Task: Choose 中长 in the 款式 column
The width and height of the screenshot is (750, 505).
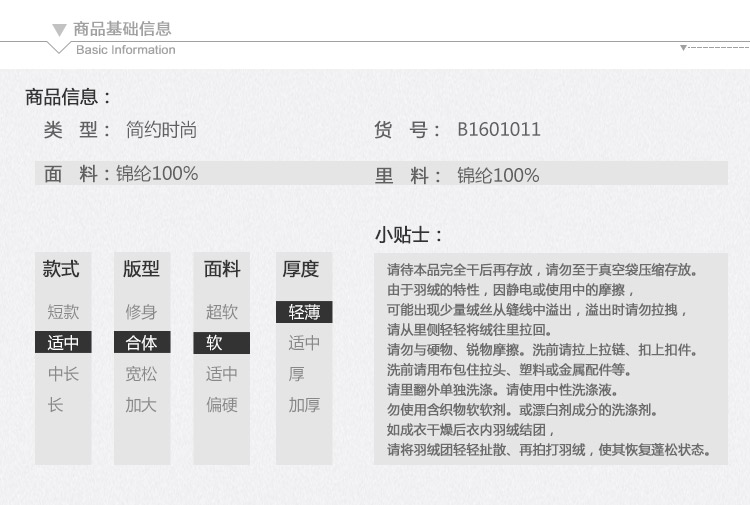Action: pos(63,373)
